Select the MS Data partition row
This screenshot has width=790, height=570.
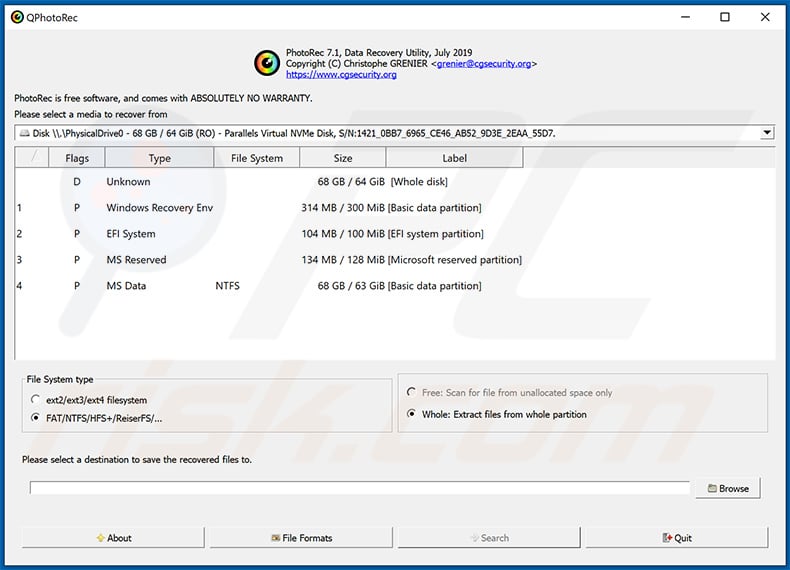(395, 286)
